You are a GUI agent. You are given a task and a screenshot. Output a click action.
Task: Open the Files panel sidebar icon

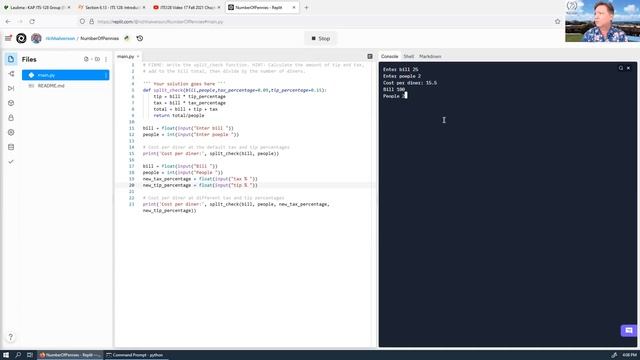(x=11, y=59)
